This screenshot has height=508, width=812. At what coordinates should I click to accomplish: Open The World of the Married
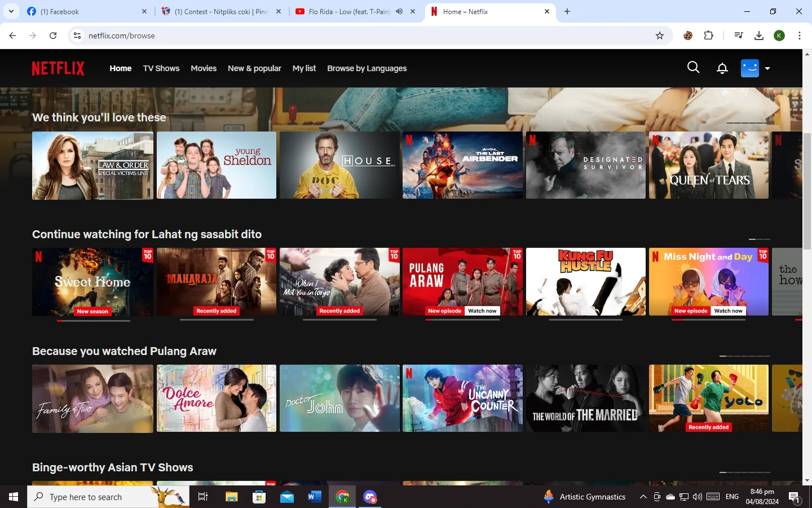(x=586, y=398)
